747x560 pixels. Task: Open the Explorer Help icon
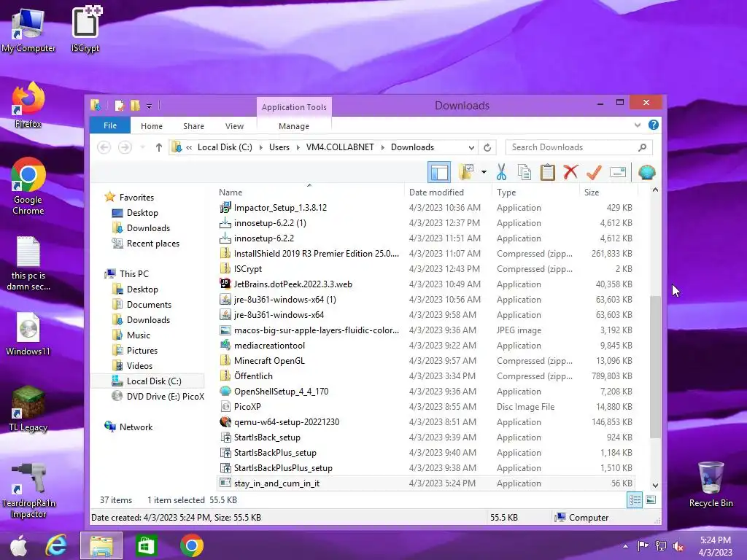coord(654,125)
